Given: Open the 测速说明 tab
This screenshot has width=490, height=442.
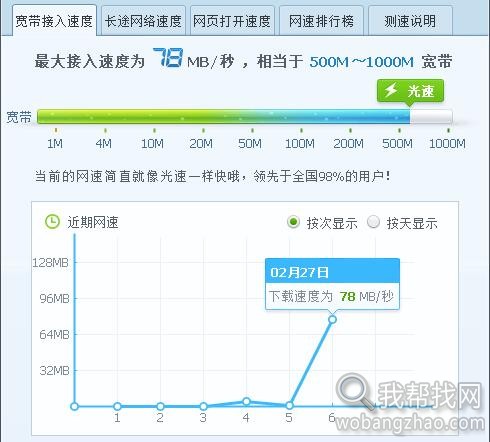Looking at the screenshot, I should (x=410, y=21).
